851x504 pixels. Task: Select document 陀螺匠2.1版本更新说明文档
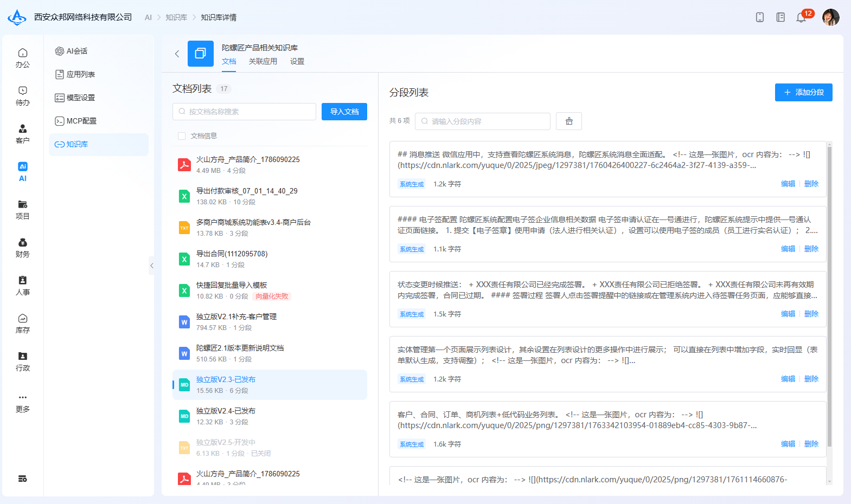point(270,353)
